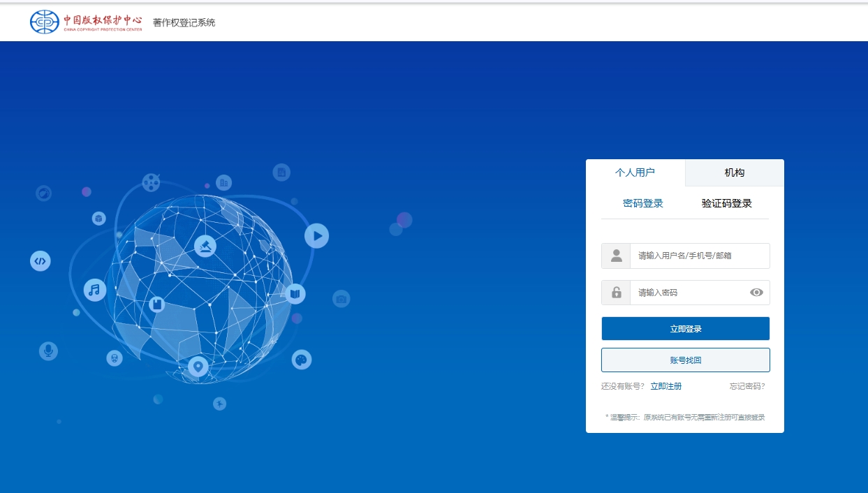Screen dimensions: 868x493
Task: Select the 验证码登录 login method
Action: tap(726, 204)
